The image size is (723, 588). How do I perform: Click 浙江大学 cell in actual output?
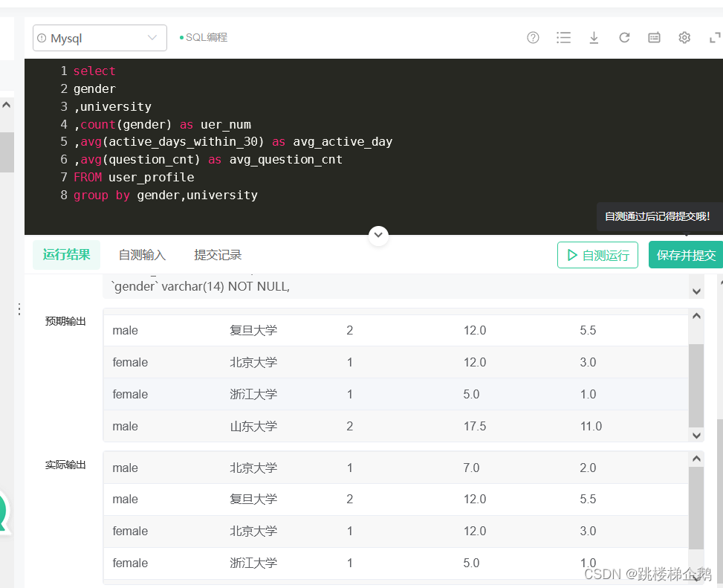pyautogui.click(x=253, y=563)
